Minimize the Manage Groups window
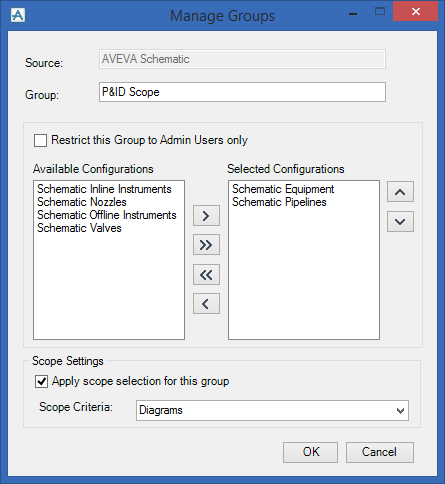This screenshot has height=484, width=445. 353,13
